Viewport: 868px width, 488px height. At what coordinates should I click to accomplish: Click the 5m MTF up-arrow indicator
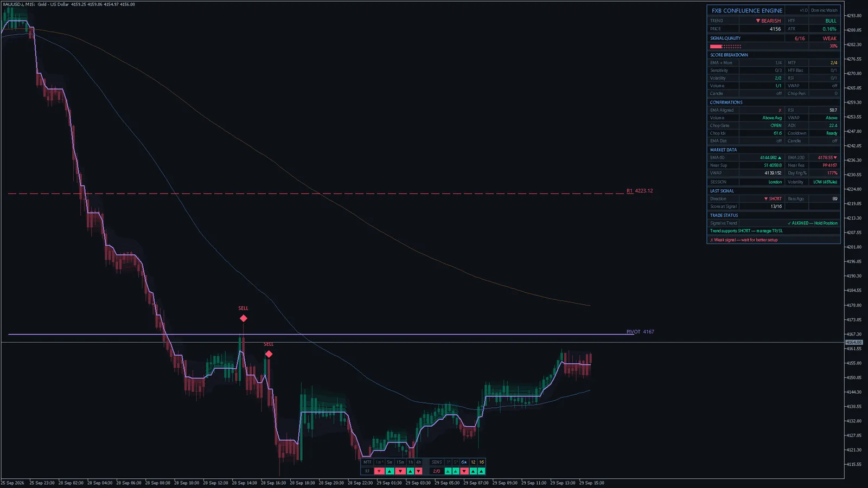[x=390, y=471]
